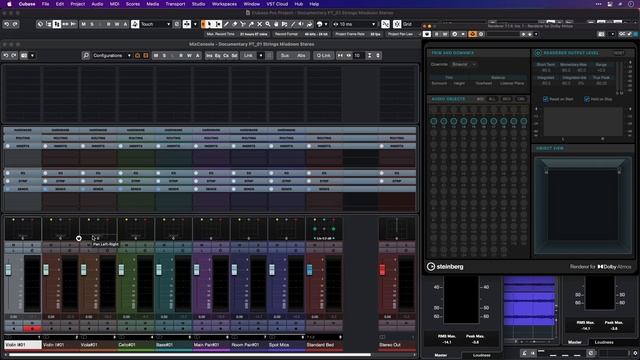The height and width of the screenshot is (360, 640).
Task: Toggle the M mute-all button in the MixConsole toolbar
Action: tap(156, 56)
